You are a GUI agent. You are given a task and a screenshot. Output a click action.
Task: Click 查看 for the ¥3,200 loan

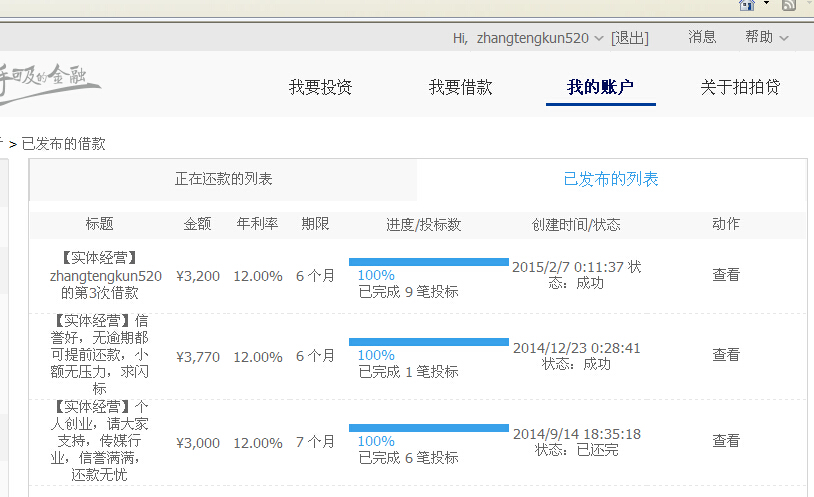click(x=726, y=275)
